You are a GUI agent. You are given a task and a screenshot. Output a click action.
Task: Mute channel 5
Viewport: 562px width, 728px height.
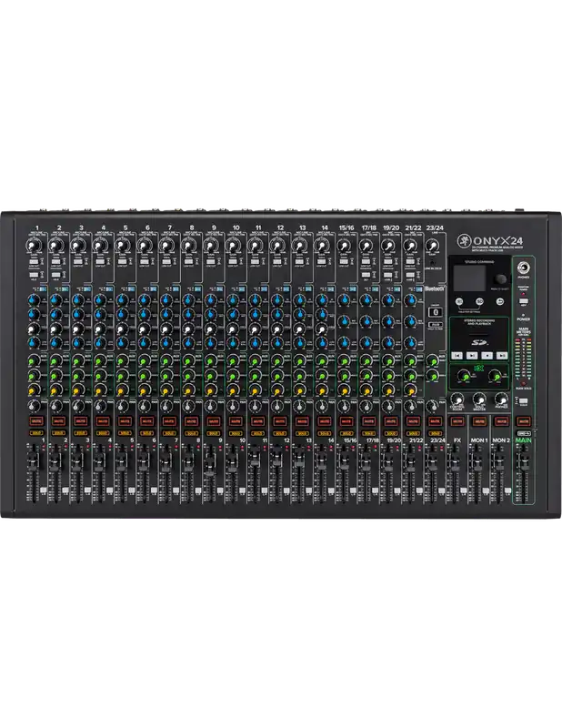(125, 421)
